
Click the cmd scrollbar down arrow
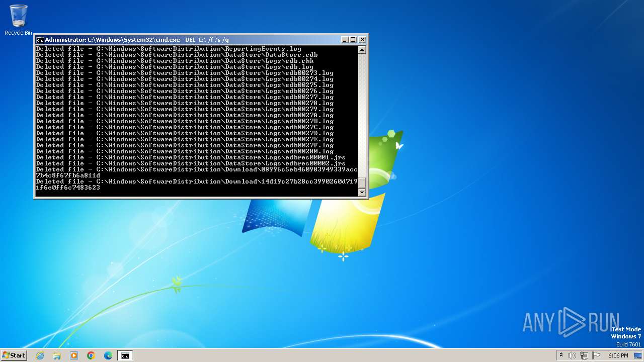(x=362, y=193)
